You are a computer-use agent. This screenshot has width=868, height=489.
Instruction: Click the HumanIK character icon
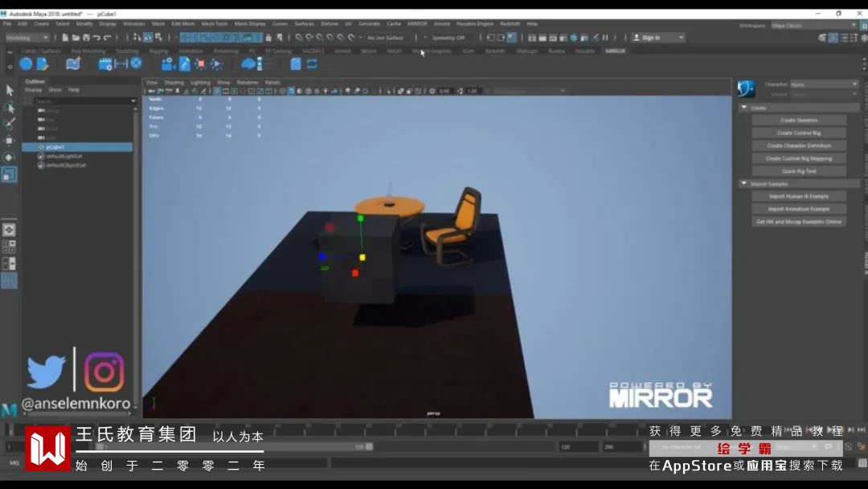point(746,88)
